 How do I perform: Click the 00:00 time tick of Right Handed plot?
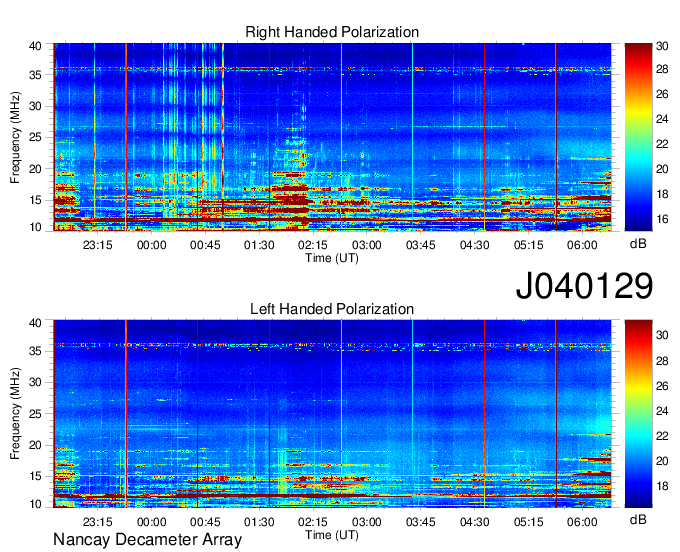[x=151, y=245]
